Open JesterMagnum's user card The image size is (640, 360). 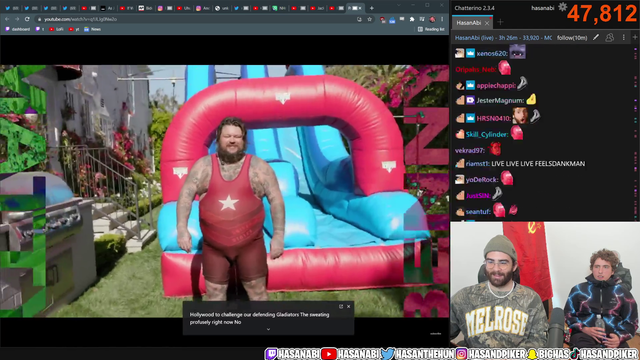coord(500,100)
